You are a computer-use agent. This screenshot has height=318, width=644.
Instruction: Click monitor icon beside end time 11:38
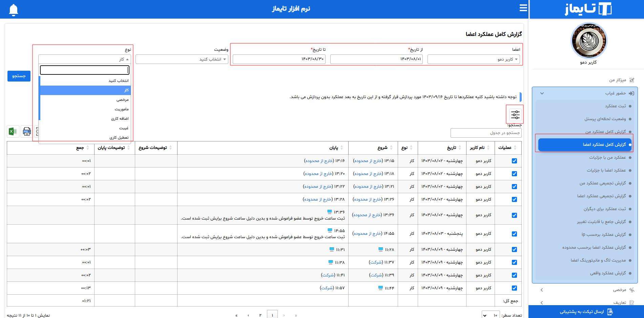tap(331, 262)
